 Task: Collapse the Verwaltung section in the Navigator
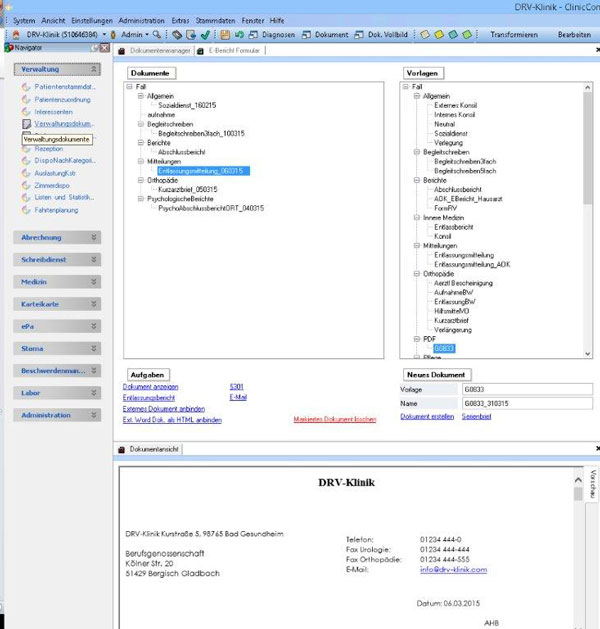click(x=93, y=69)
